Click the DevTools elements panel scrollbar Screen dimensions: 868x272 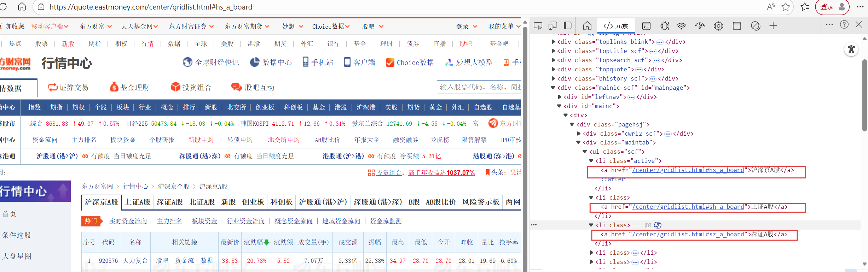[864, 95]
